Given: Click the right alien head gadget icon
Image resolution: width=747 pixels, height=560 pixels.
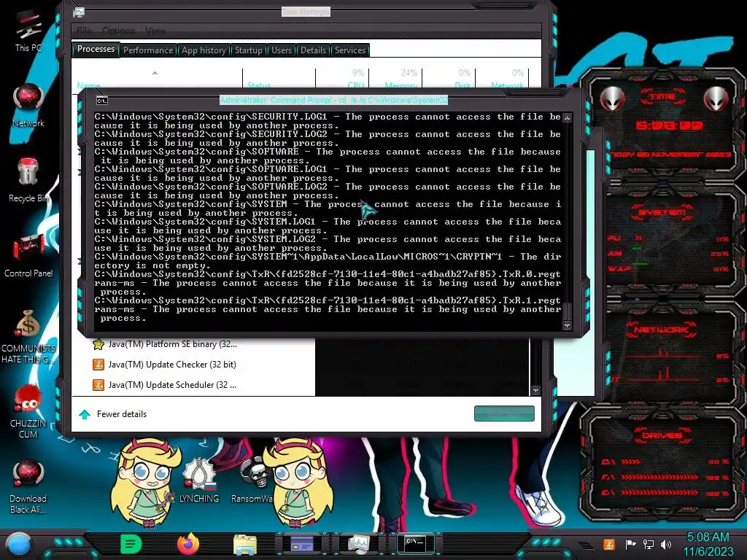Looking at the screenshot, I should pos(716,99).
